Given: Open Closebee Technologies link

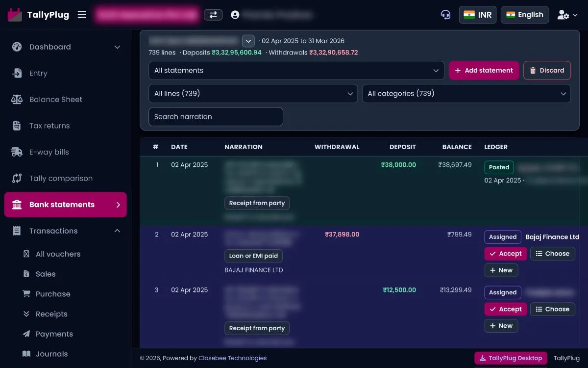Looking at the screenshot, I should point(232,358).
